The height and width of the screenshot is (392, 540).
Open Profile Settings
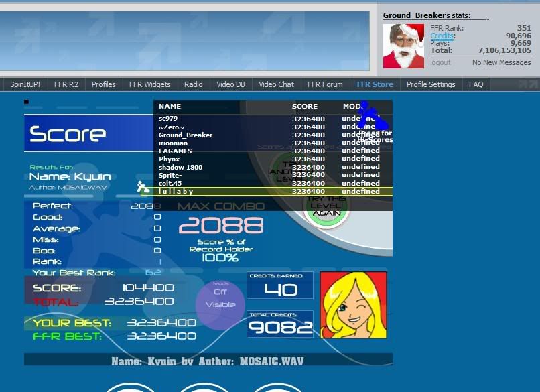[x=431, y=84]
